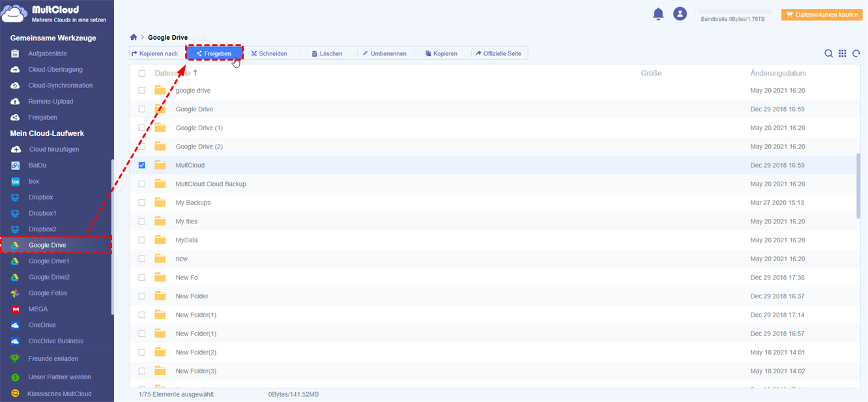This screenshot has width=868, height=402.
Task: Open Offizielle Seite link
Action: [x=499, y=53]
